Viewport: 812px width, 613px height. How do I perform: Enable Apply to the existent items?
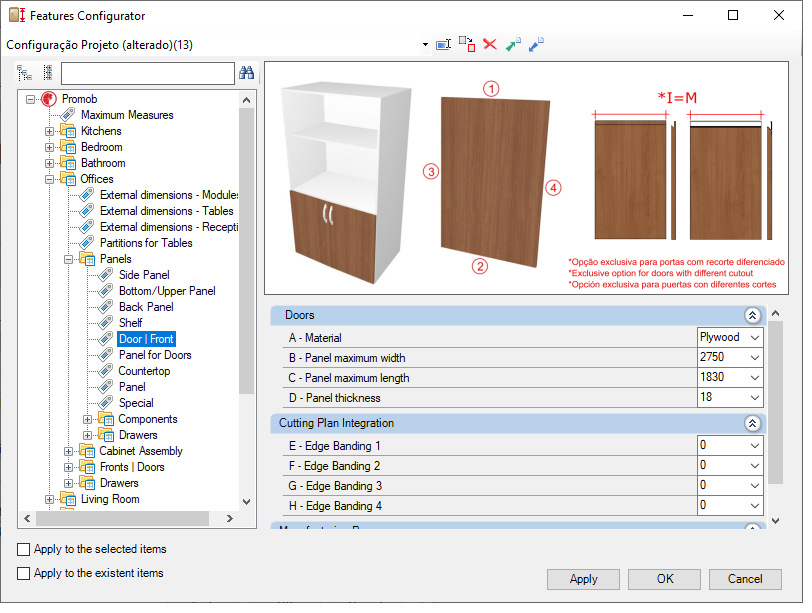[x=23, y=574]
